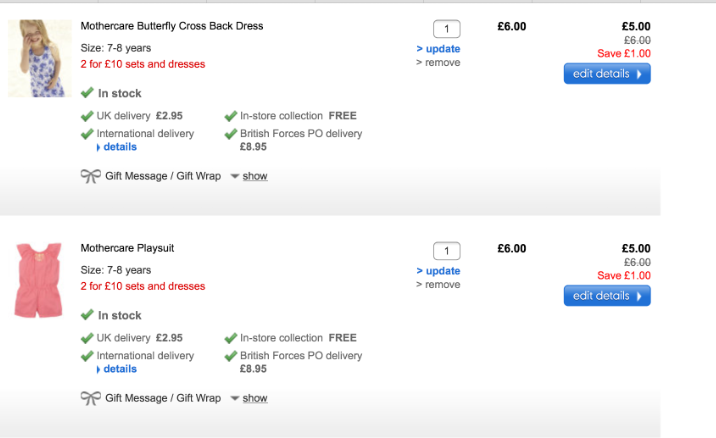The height and width of the screenshot is (438, 716).
Task: Click the green In stock checkmark for the Butterfly Dress
Action: coord(87,93)
